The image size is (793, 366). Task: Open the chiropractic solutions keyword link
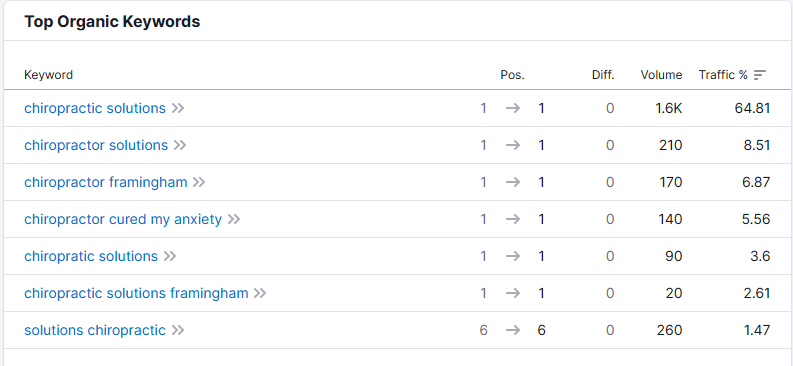pos(95,108)
